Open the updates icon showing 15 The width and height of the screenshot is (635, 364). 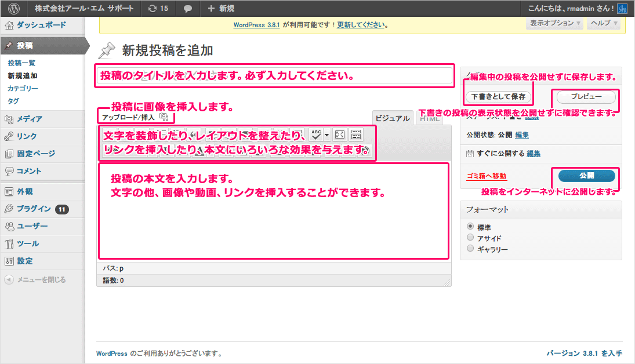(158, 9)
